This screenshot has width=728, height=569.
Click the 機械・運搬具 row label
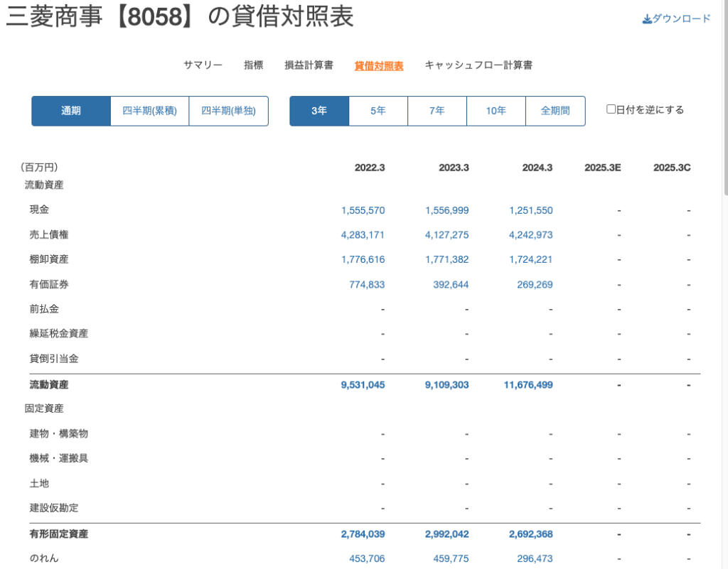click(59, 458)
